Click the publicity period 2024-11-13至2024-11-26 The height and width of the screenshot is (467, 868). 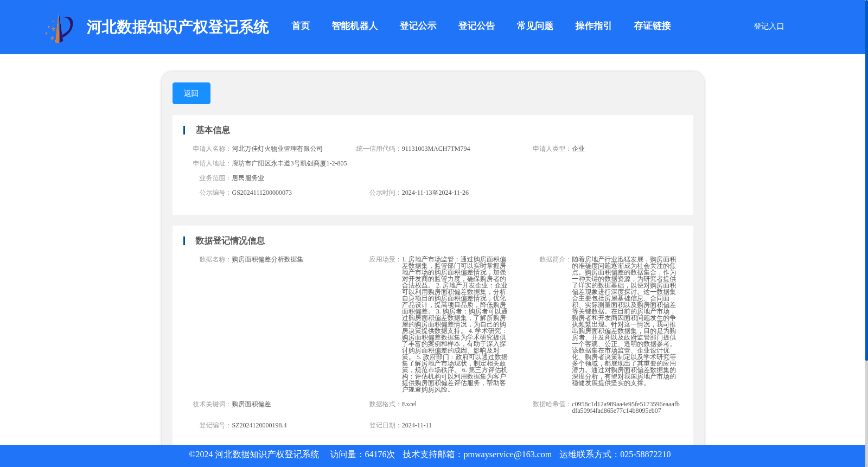tap(435, 193)
